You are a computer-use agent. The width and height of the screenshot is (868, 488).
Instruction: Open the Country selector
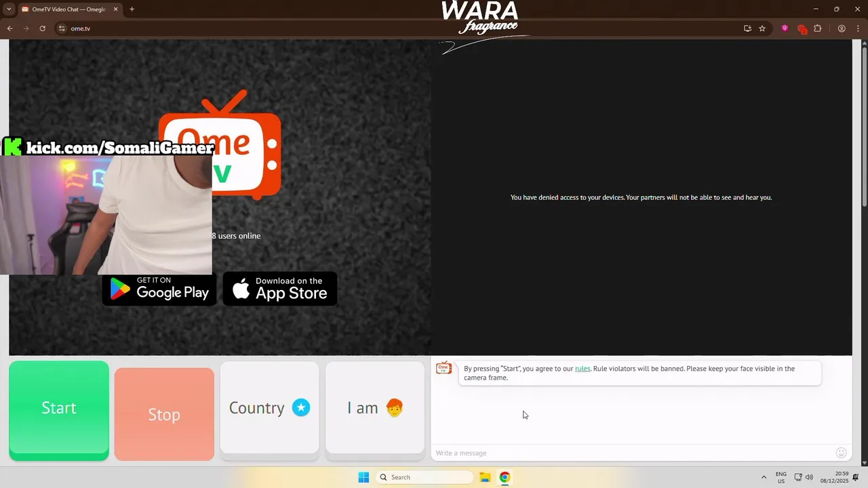[x=269, y=407]
